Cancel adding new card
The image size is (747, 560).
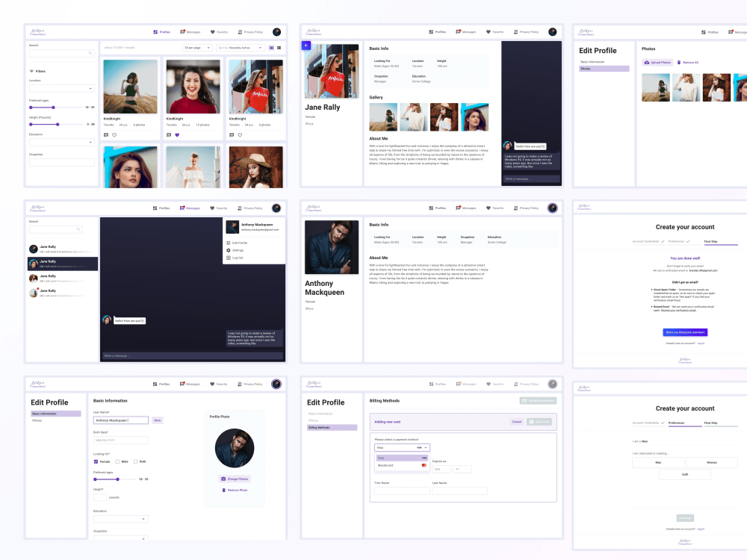tap(516, 422)
